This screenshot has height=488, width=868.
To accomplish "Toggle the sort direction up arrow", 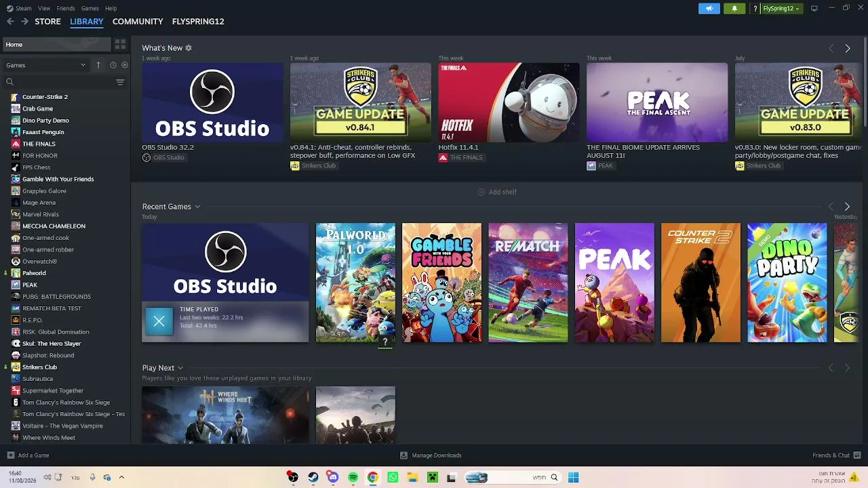I will [x=98, y=65].
